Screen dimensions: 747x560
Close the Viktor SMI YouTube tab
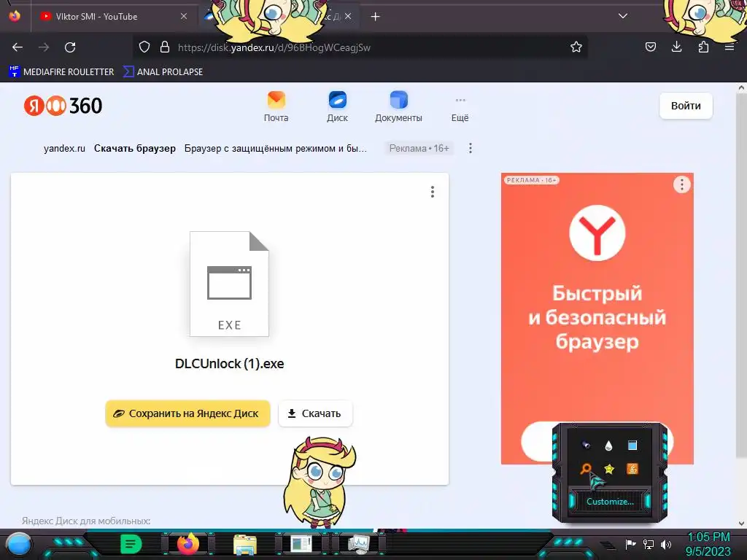pyautogui.click(x=184, y=17)
